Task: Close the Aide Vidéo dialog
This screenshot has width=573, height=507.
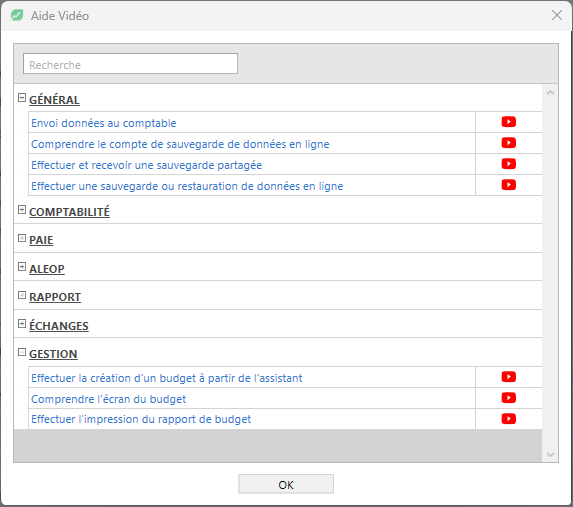Action: click(557, 15)
